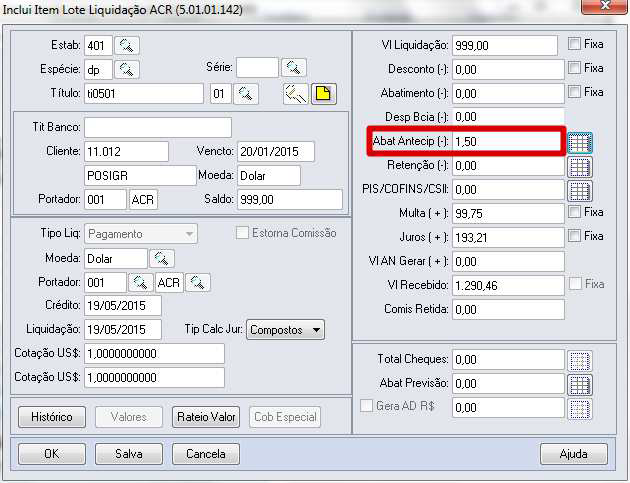Open the Retenção grid icon
Viewport: 630px width, 483px height.
point(579,166)
